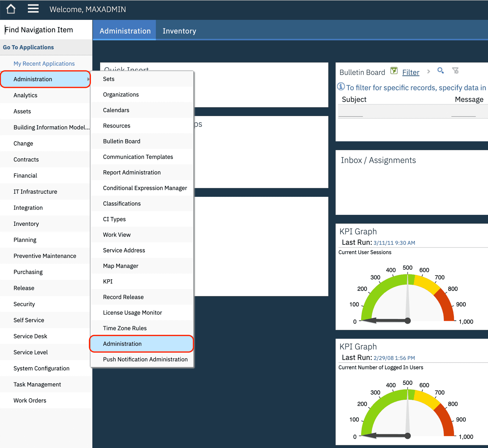Open the Bulletin Board search magnifier icon

(x=440, y=71)
